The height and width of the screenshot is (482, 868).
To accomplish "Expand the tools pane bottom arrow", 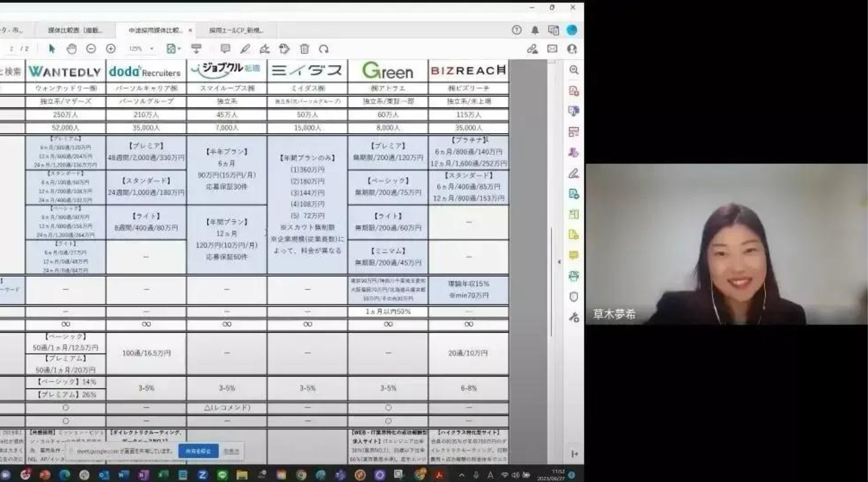I will (574, 454).
